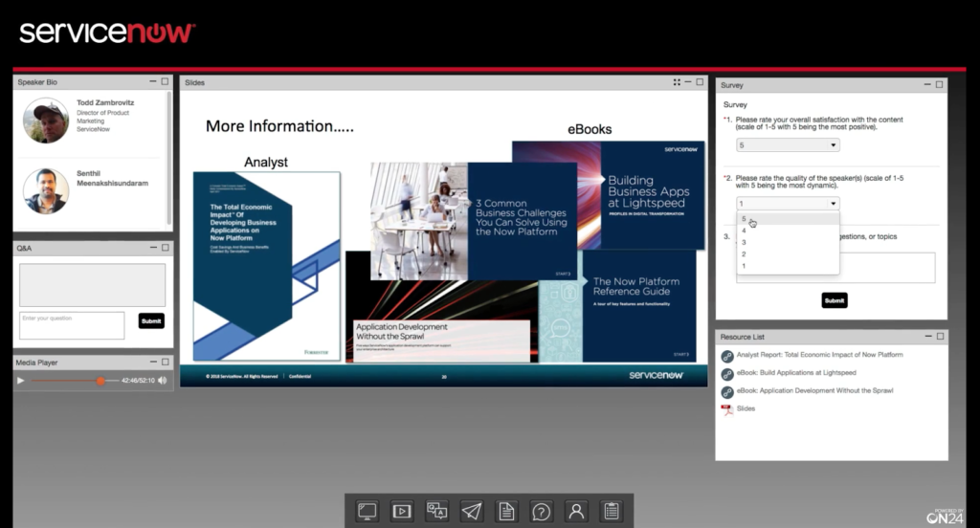Screen dimensions: 980x528
Task: Minimize the Q&A panel
Action: [x=153, y=248]
